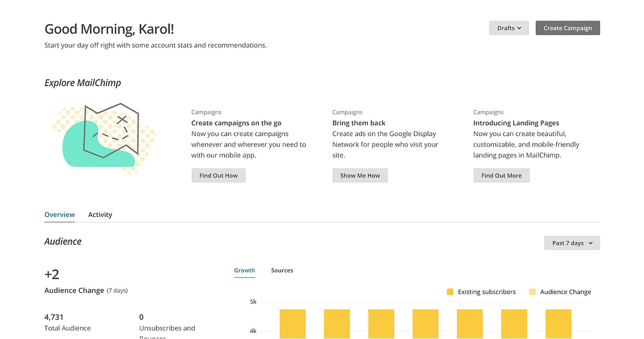
Task: Click the 'Total Audience' label
Action: coord(68,328)
